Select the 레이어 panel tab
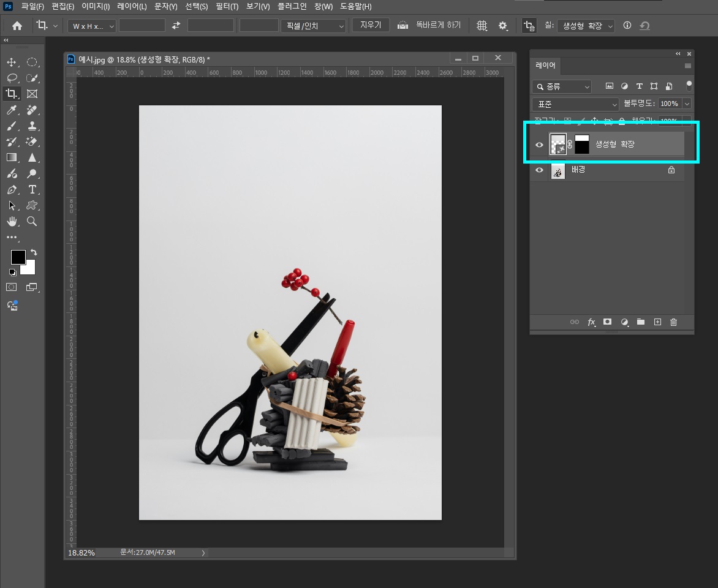Viewport: 718px width, 588px height. [x=545, y=66]
